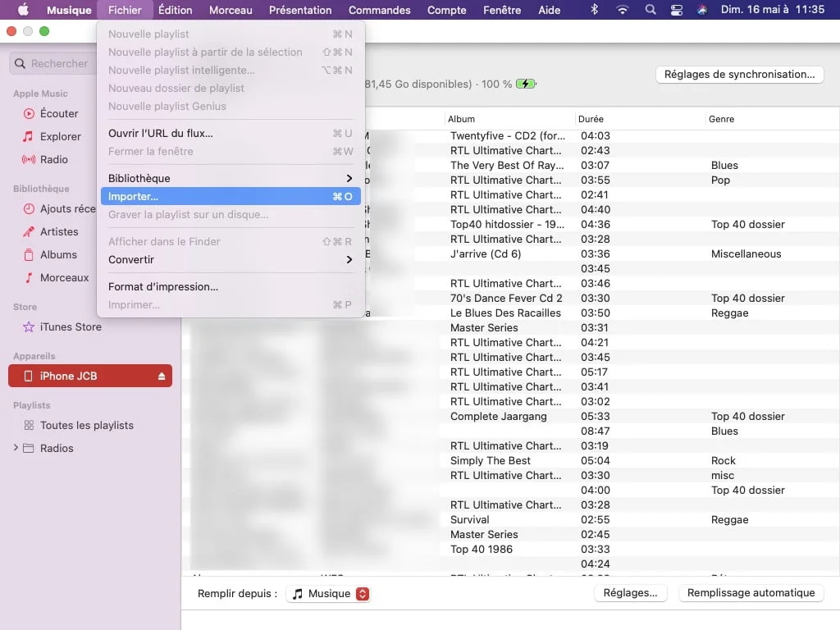Click the Twentyfive - CD2 album cell
840x630 pixels.
(507, 136)
